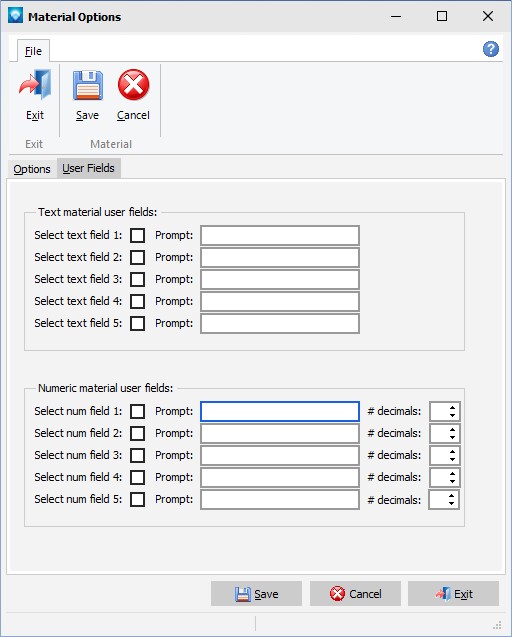Tick the Select num field 5 checkbox
Screen dimensions: 512x637
pyautogui.click(x=137, y=499)
